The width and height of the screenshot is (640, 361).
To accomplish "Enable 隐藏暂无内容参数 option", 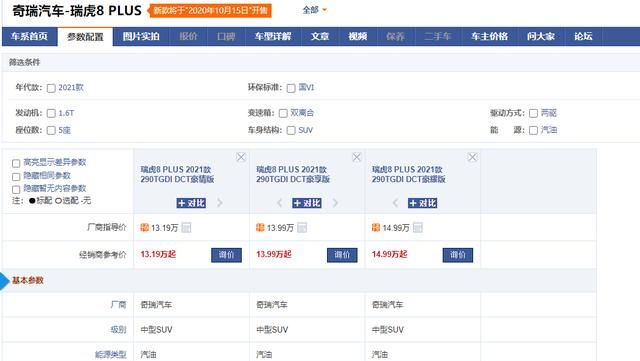I will coord(16,189).
